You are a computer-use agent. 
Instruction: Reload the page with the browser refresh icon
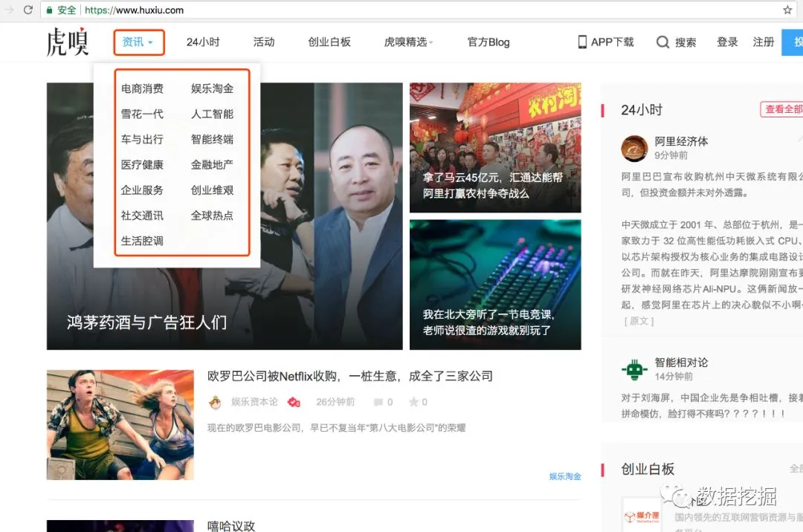28,10
